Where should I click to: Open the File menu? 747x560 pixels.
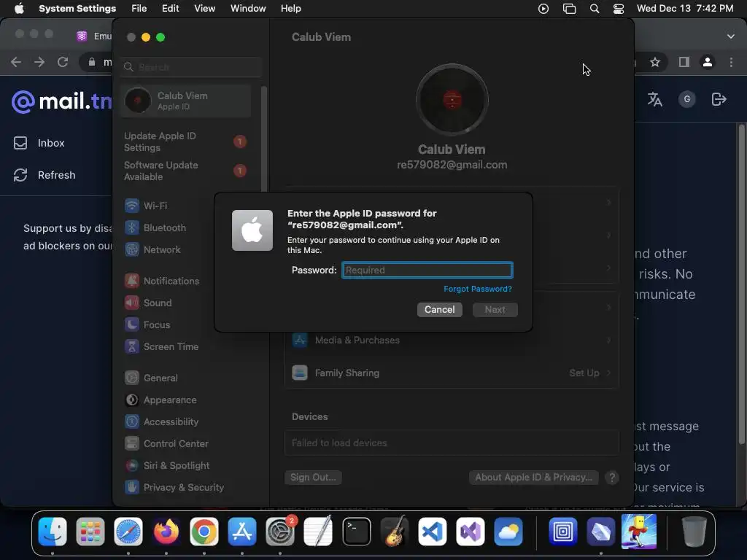[x=139, y=9]
